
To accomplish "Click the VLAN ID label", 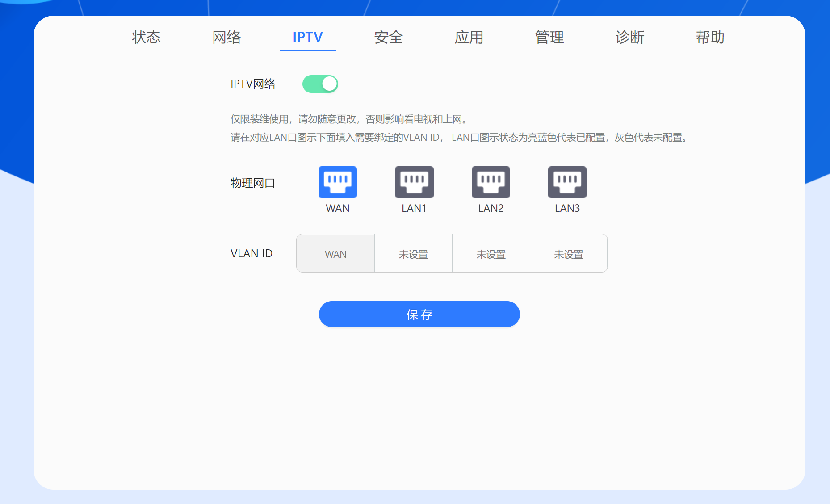I will pos(252,253).
